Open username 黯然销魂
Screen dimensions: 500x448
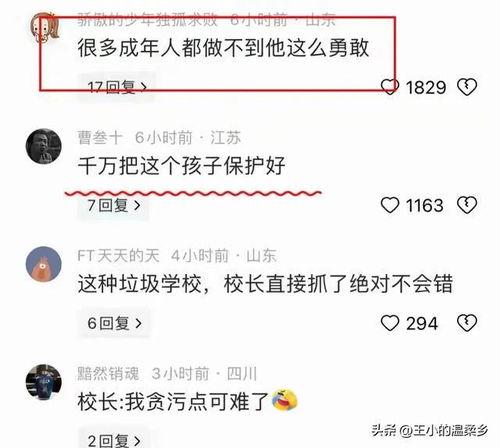(108, 374)
